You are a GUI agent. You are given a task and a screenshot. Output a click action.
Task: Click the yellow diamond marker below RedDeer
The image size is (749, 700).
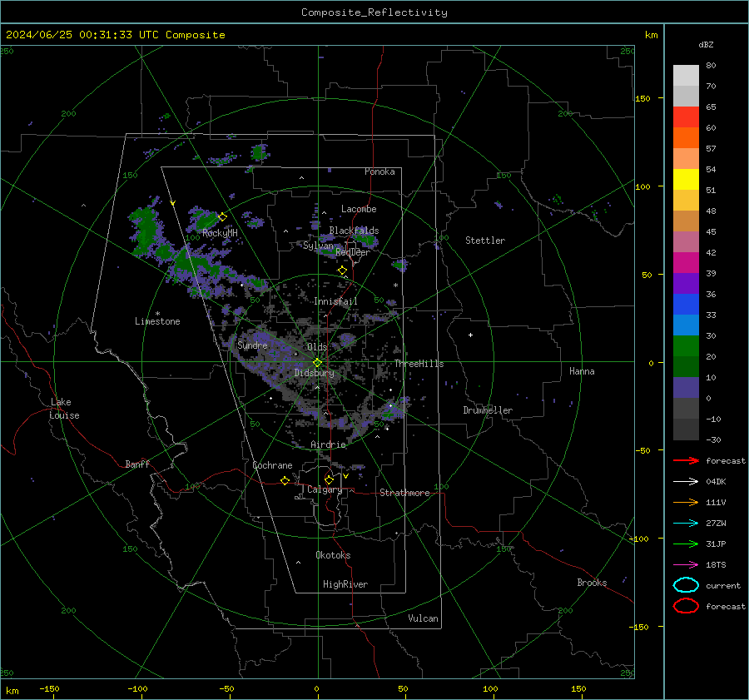coord(342,271)
